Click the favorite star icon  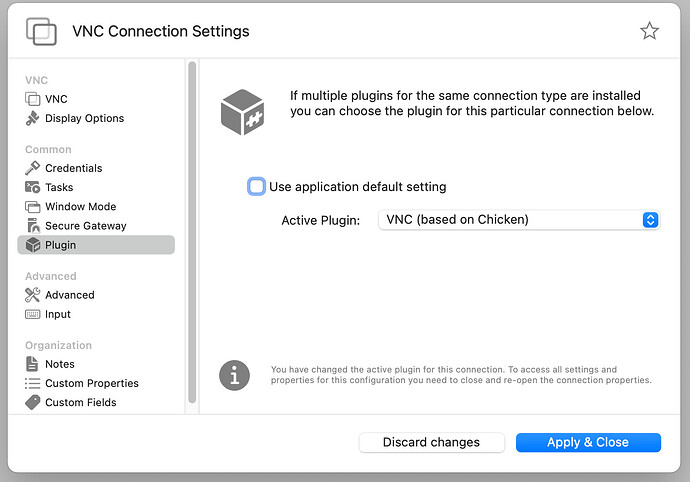649,31
